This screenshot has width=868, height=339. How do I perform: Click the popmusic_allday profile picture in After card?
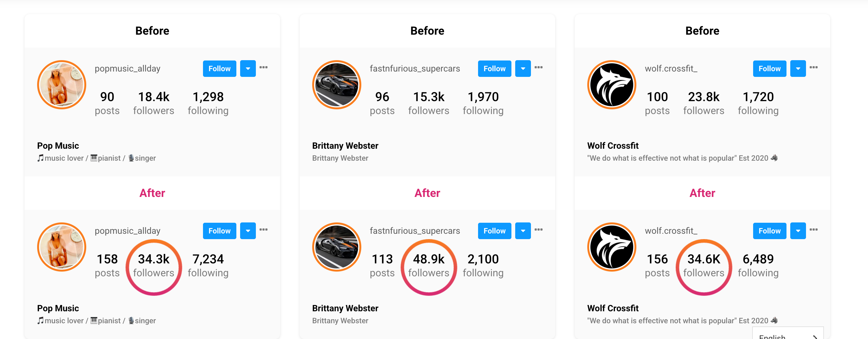pos(62,247)
